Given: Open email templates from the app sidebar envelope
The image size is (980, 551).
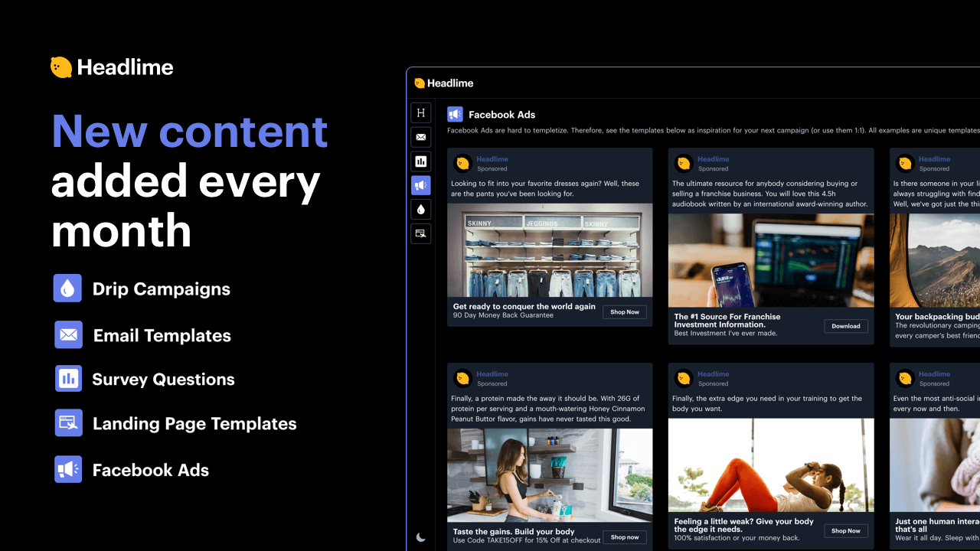Looking at the screenshot, I should [420, 138].
